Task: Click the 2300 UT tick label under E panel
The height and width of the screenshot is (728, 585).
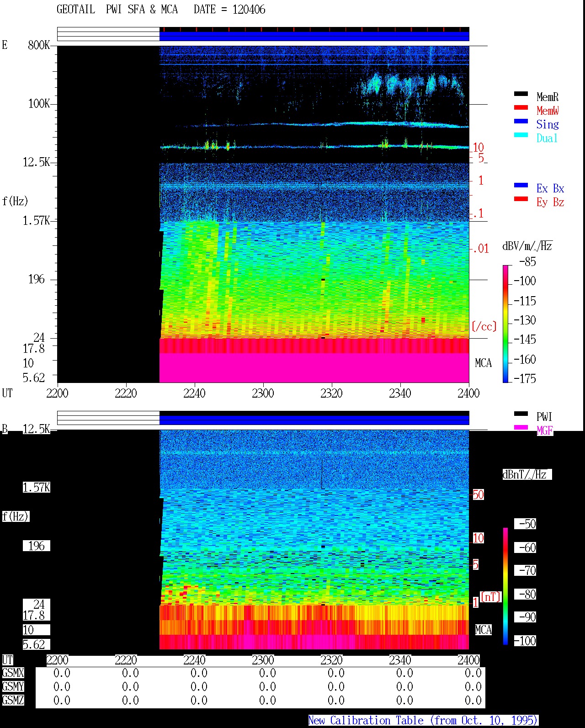Action: tap(263, 393)
